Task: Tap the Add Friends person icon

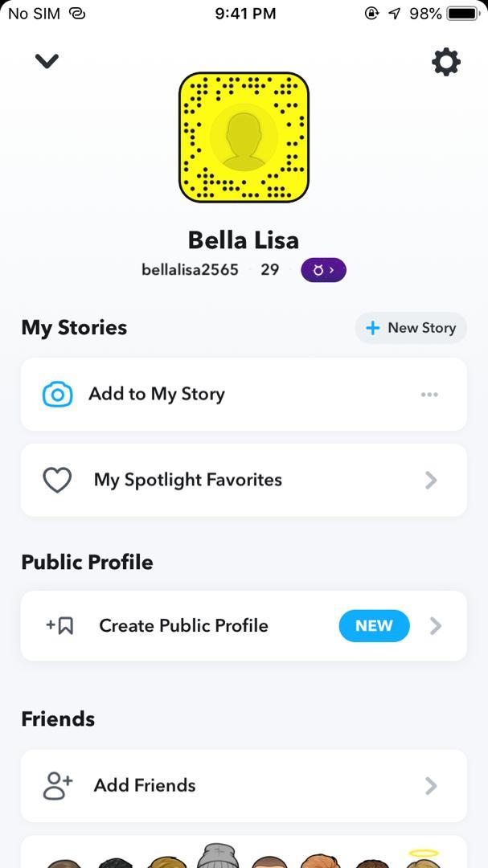Action: coord(57,786)
